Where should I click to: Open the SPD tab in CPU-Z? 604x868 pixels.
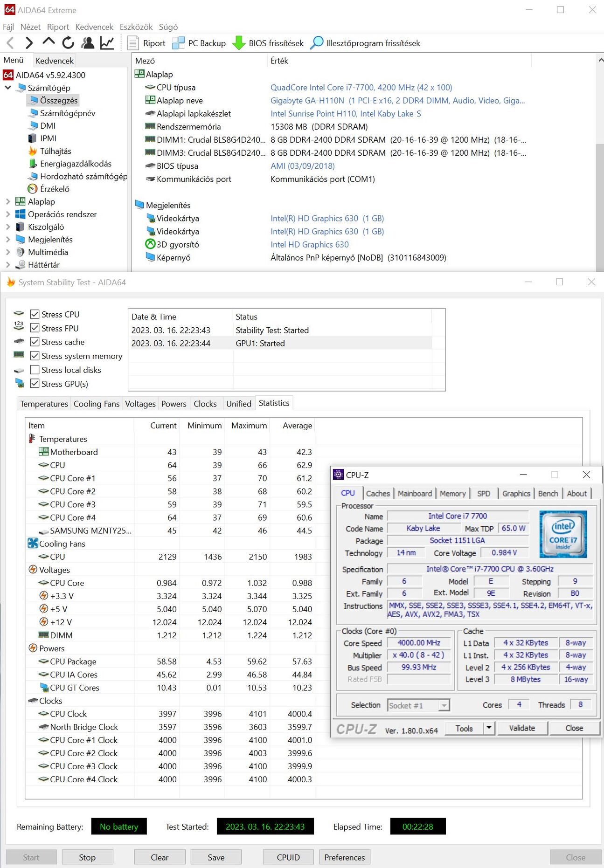(x=484, y=493)
